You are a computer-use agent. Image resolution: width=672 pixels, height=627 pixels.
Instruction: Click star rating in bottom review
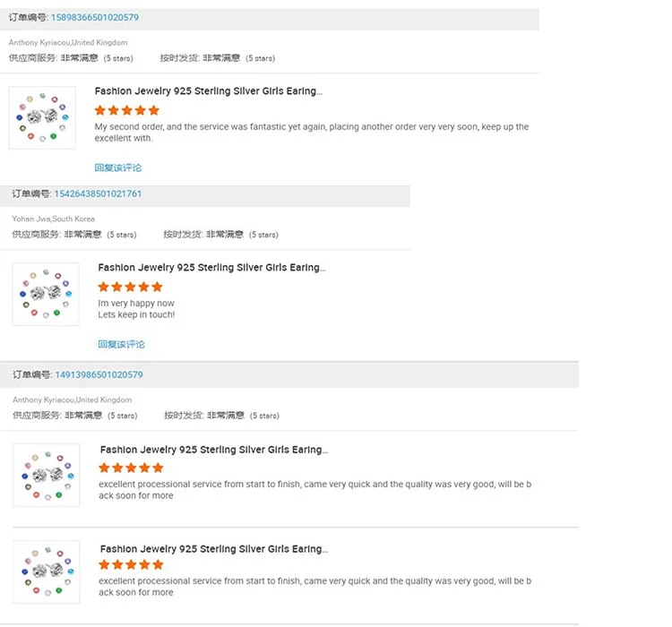[x=131, y=564]
